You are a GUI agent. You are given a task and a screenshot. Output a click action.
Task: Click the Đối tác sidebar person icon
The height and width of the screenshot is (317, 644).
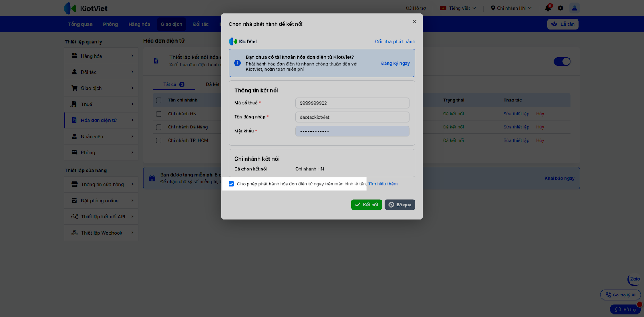coord(74,72)
